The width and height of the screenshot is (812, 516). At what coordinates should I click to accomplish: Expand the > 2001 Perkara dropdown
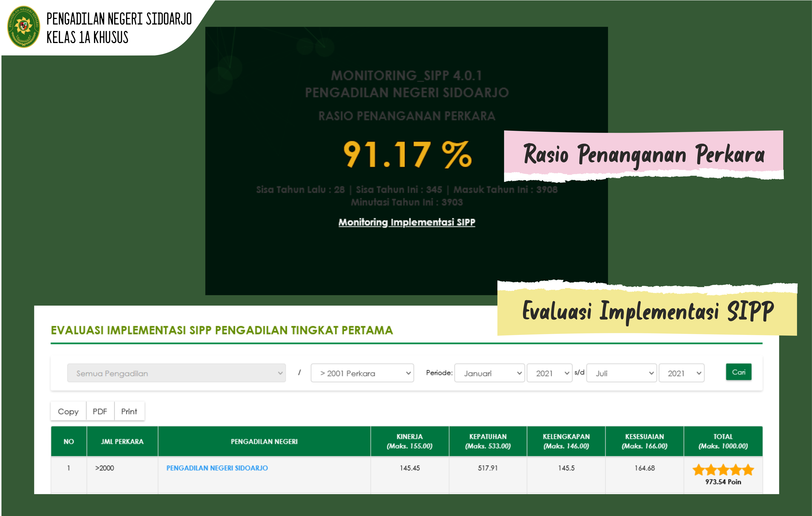click(x=362, y=373)
